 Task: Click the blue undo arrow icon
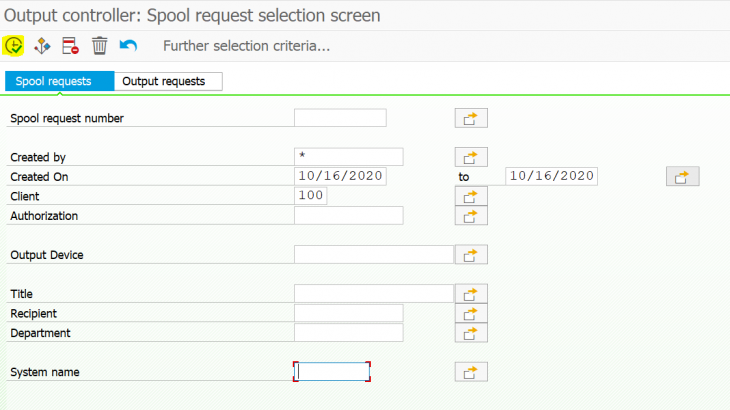tap(128, 46)
